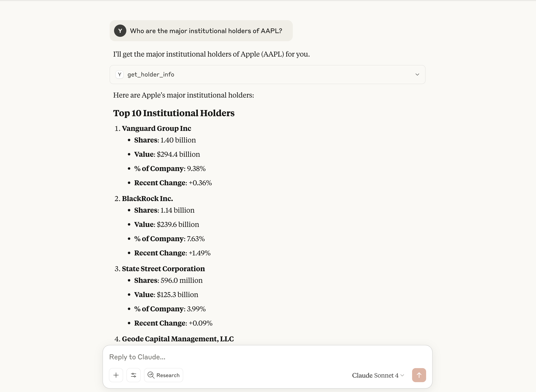
Task: Click the Y tool icon beside get_holder_info
Action: (120, 75)
